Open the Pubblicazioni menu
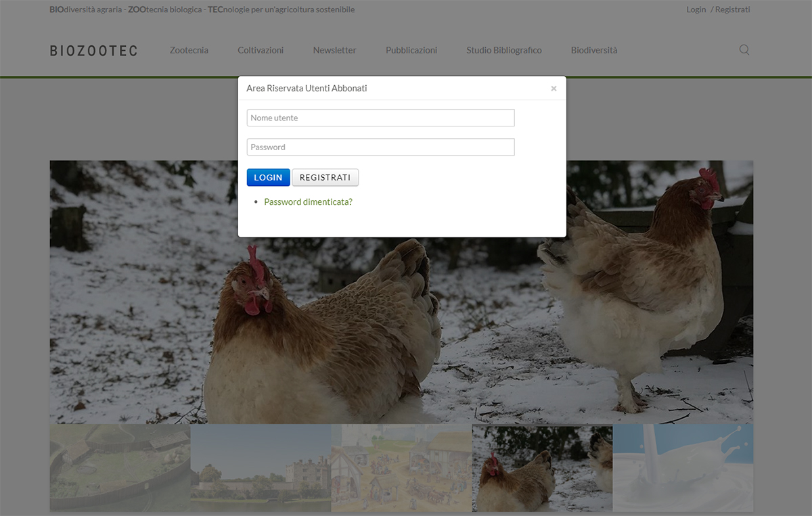Image resolution: width=812 pixels, height=516 pixels. coord(411,50)
